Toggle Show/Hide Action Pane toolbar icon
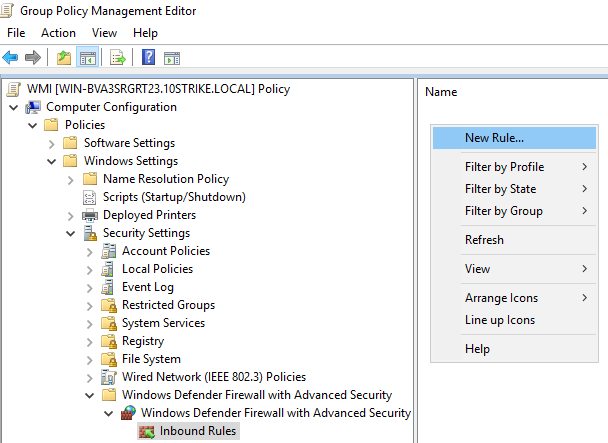 172,58
